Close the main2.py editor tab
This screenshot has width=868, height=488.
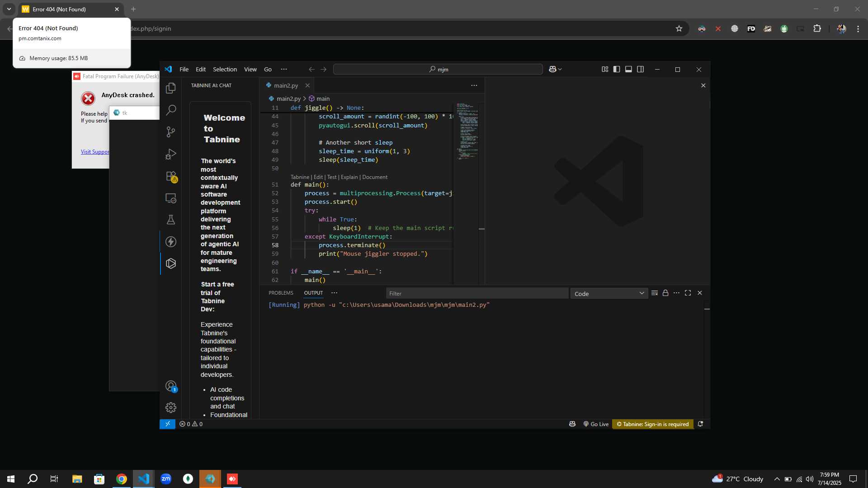pos(307,85)
